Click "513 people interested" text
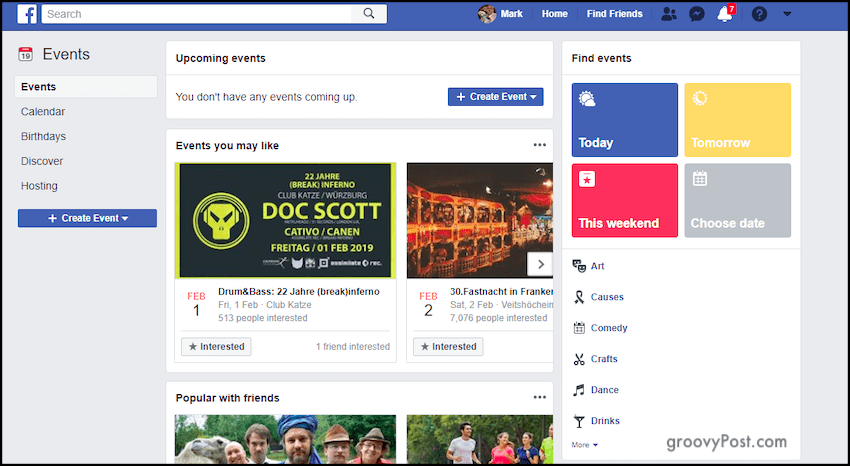Screen dimensions: 850x466 (x=262, y=318)
